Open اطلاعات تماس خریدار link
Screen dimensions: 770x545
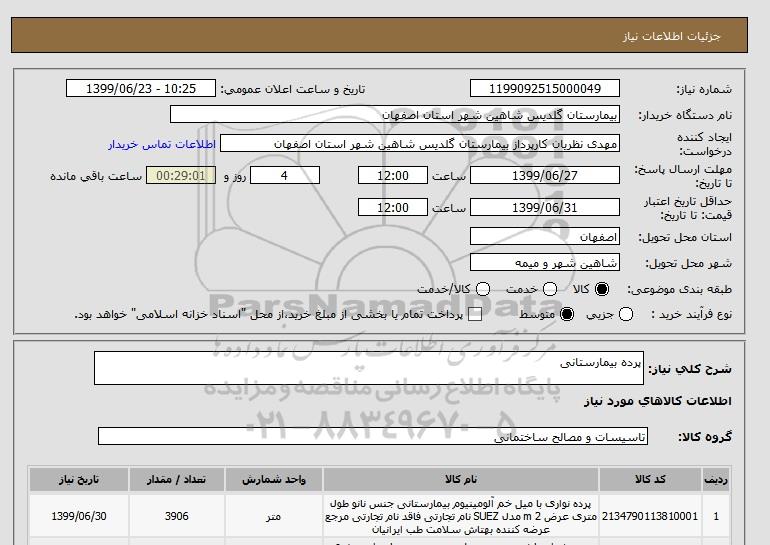162,144
